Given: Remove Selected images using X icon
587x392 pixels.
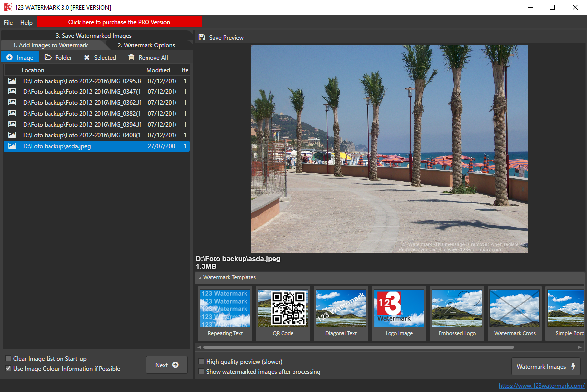Looking at the screenshot, I should [x=87, y=58].
